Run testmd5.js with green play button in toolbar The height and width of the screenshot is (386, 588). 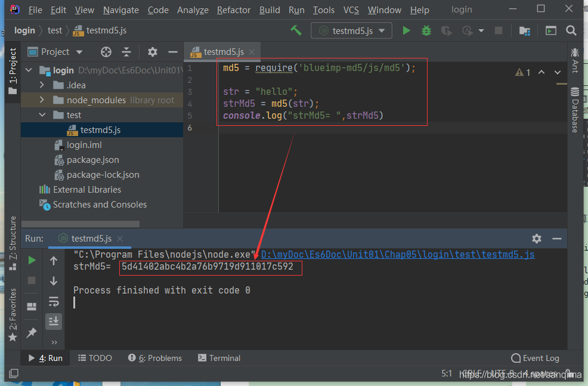406,30
